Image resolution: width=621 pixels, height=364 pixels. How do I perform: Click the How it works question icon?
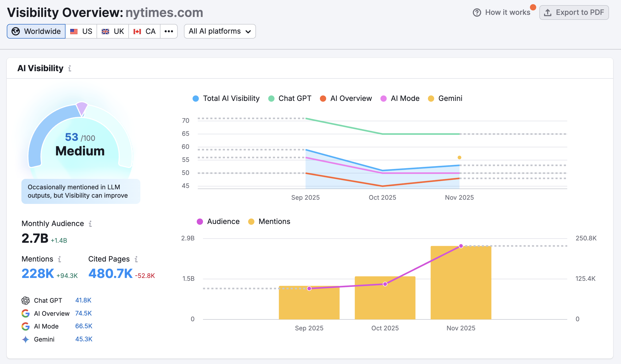click(477, 13)
